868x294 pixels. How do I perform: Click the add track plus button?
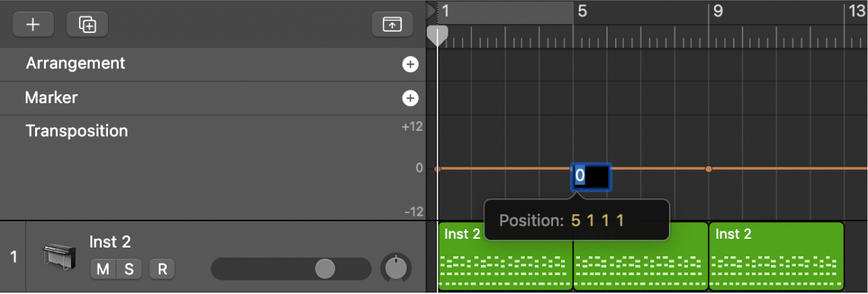pos(32,24)
